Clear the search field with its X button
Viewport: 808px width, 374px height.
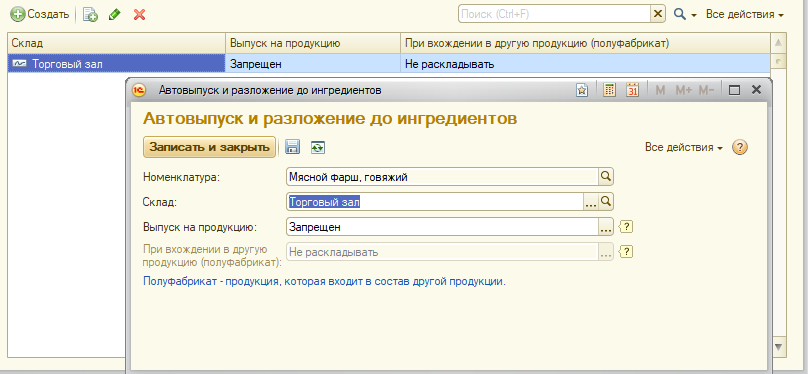click(658, 14)
